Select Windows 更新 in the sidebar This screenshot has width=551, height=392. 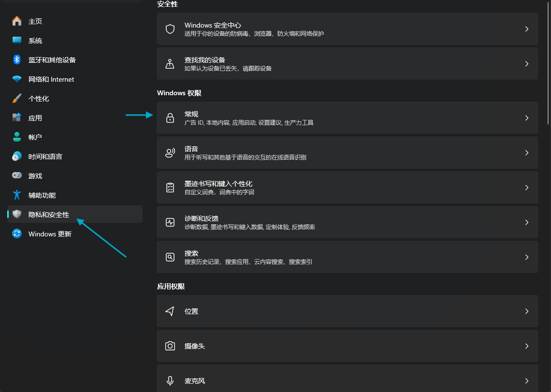click(x=50, y=234)
